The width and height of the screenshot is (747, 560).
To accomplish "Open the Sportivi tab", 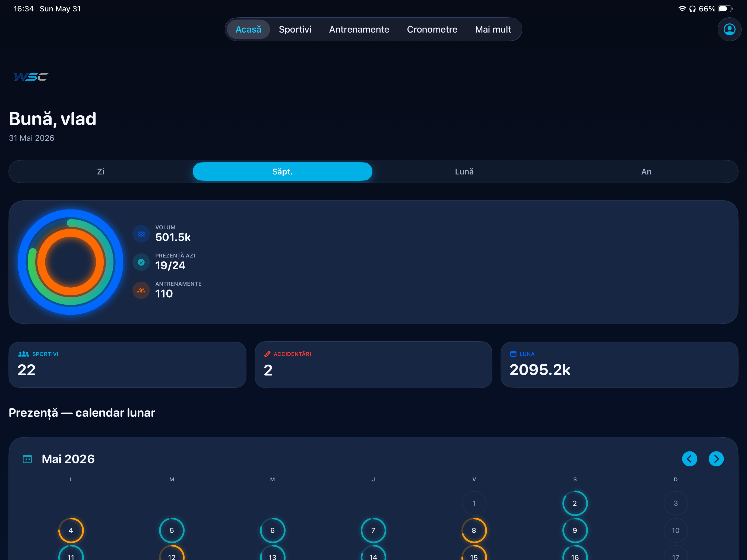I will pos(295,29).
